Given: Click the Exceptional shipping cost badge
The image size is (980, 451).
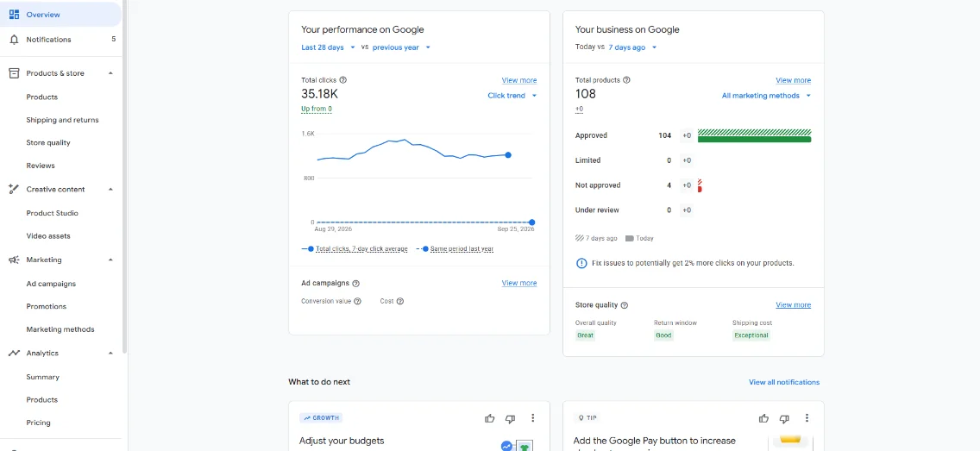Looking at the screenshot, I should point(751,335).
